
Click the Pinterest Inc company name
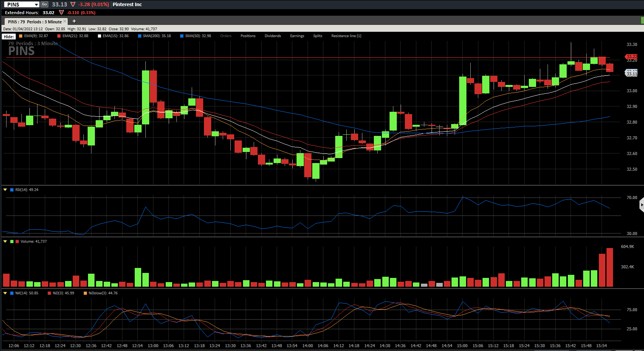127,5
